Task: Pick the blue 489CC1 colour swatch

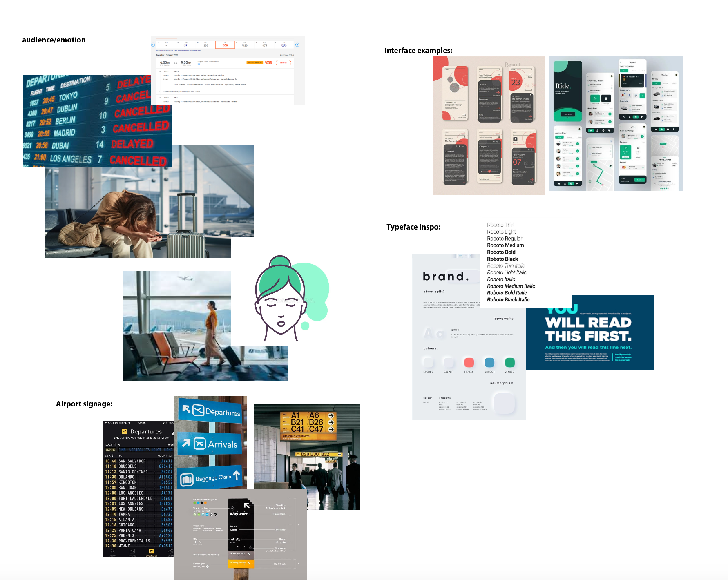Action: [x=489, y=362]
